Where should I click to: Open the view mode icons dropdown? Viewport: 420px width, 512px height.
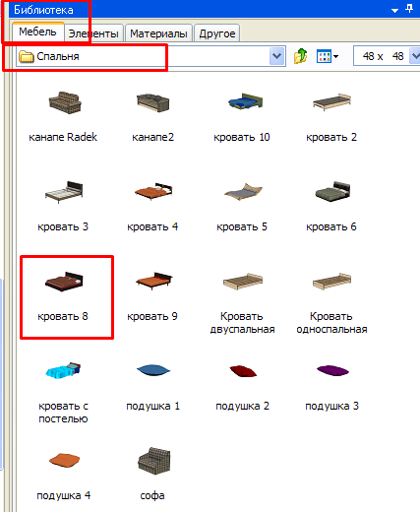pos(328,56)
